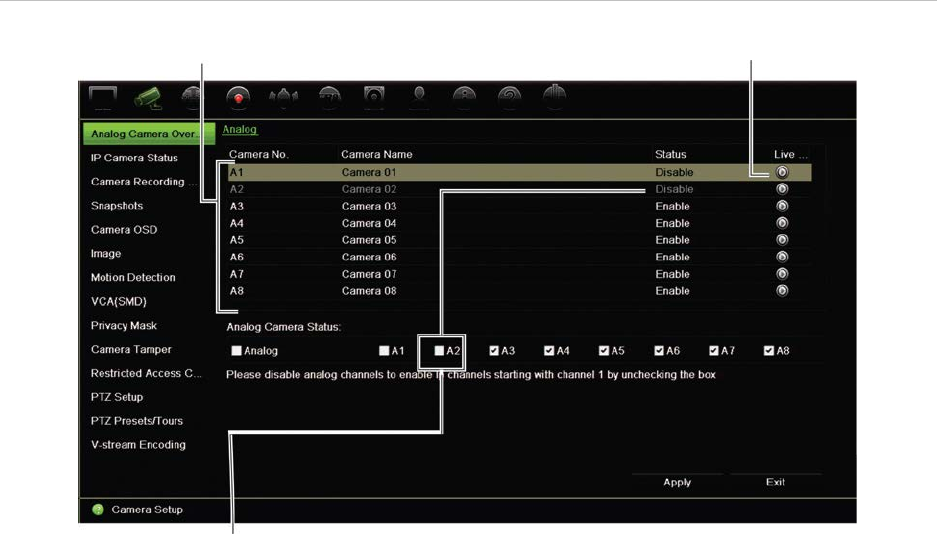Viewport: 937px width, 534px height.
Task: Click the live view icon for A3
Action: (782, 206)
